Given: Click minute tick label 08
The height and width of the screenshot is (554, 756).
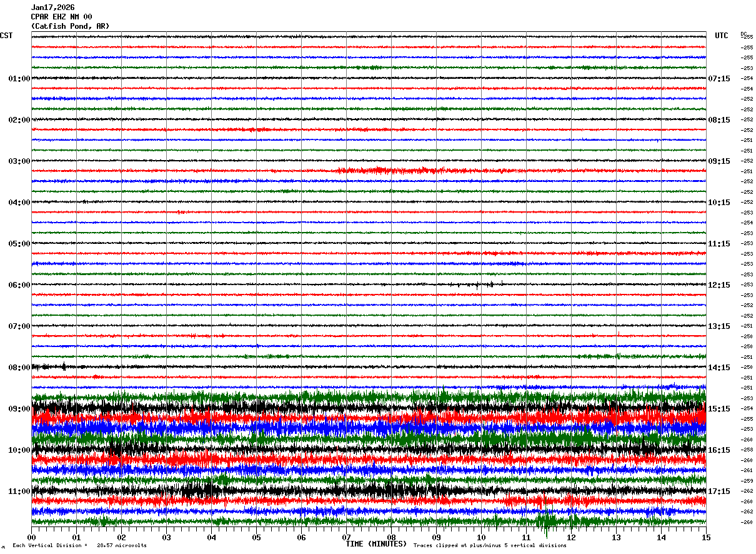Looking at the screenshot, I should 392,537.
